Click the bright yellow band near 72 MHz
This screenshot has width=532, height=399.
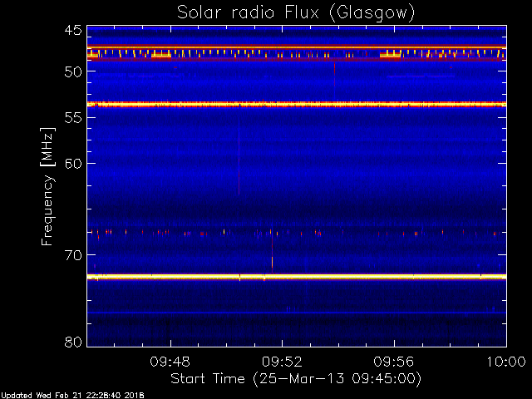297,277
